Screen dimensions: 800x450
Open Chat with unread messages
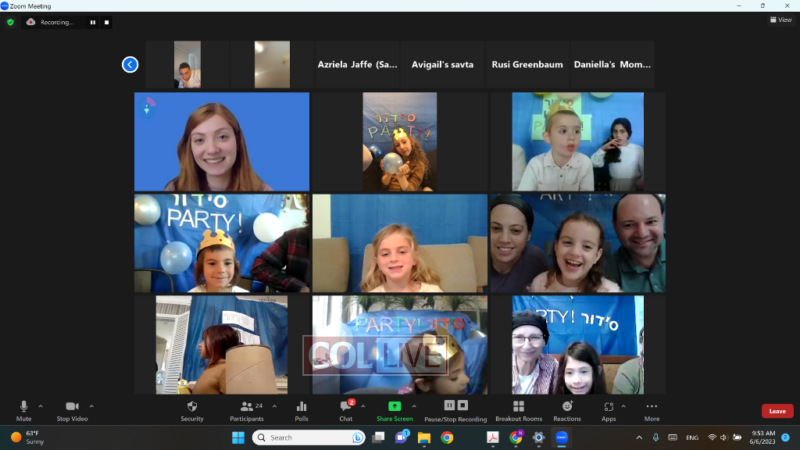[x=346, y=409]
